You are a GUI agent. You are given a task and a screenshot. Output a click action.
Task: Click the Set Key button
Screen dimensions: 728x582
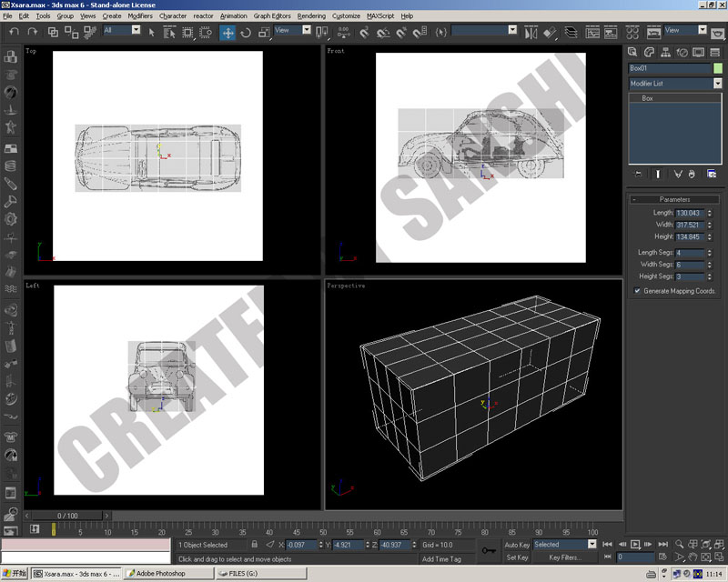point(517,557)
